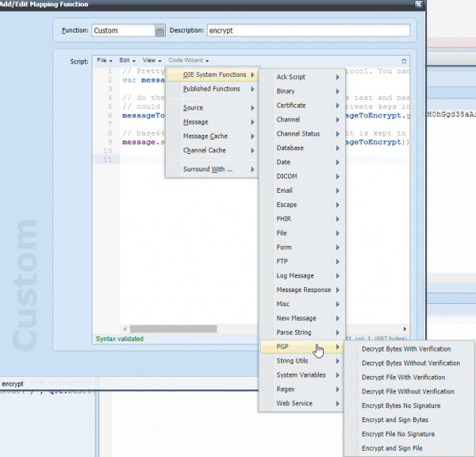The height and width of the screenshot is (457, 476).
Task: Expand Web Service functions
Action: click(x=302, y=403)
